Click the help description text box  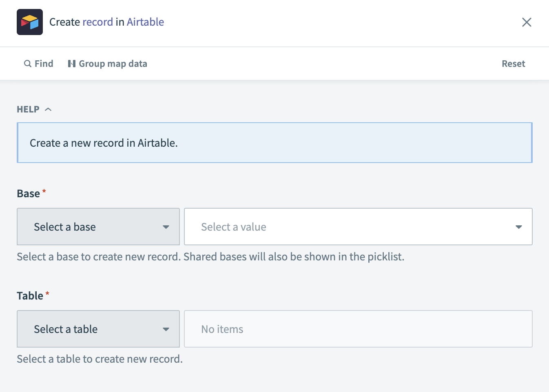(x=274, y=143)
